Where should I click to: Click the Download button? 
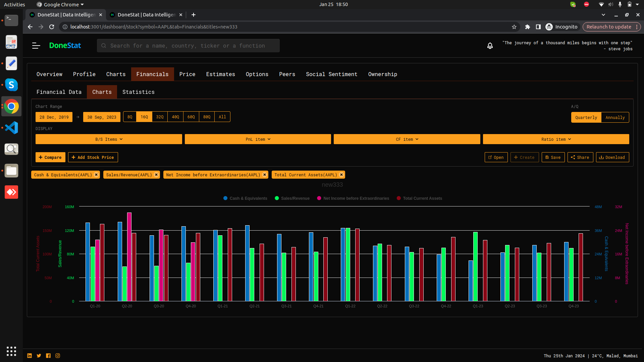click(612, 157)
